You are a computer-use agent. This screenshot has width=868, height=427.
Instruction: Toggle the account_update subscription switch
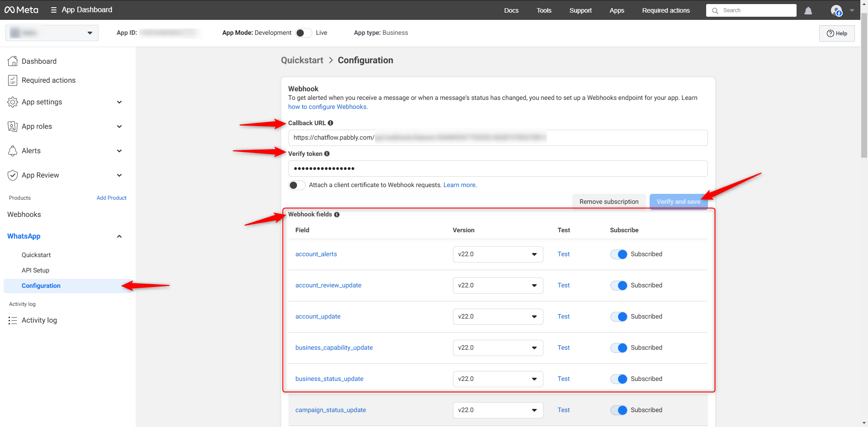pyautogui.click(x=618, y=317)
